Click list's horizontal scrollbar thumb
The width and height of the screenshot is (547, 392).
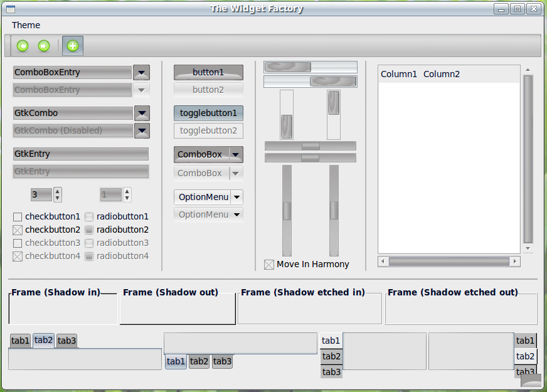[x=449, y=261]
